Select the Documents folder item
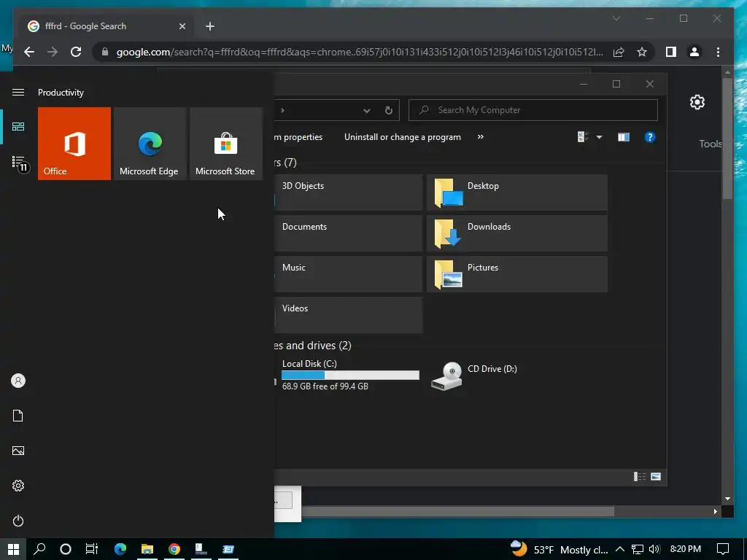Viewport: 747px width, 560px height. (x=348, y=233)
